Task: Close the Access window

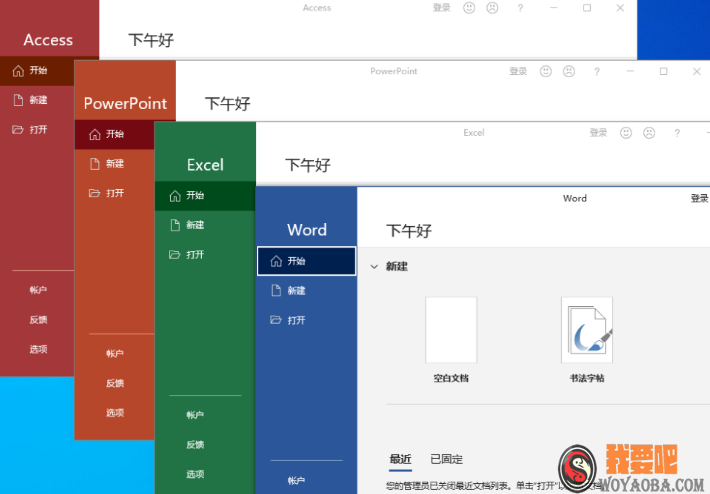Action: coord(620,8)
